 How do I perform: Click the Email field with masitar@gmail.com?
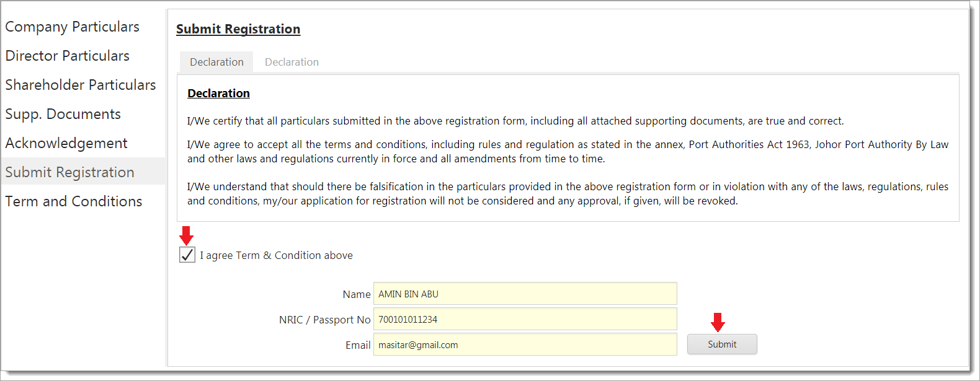(525, 344)
